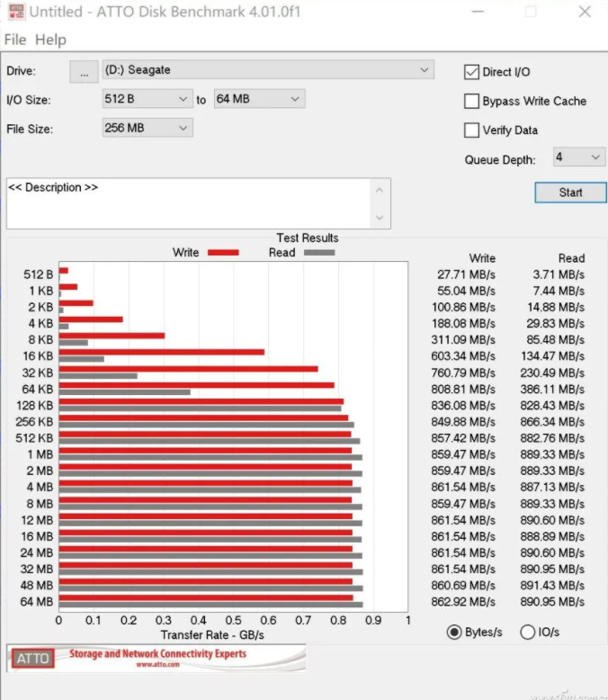Select the IO/s radio button

point(527,633)
